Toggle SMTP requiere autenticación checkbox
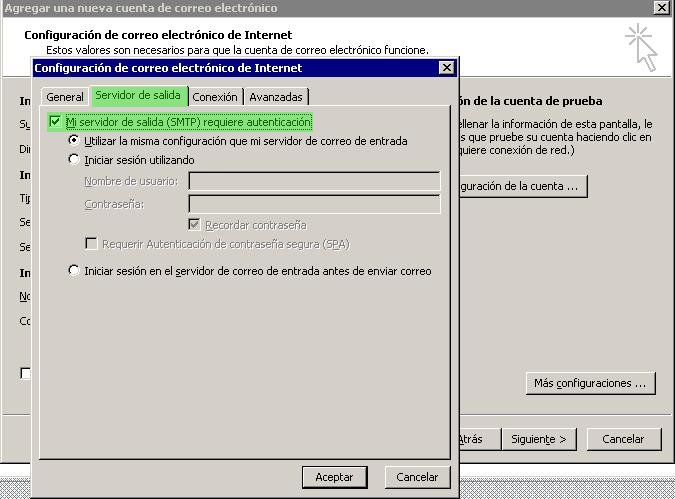 (x=55, y=122)
